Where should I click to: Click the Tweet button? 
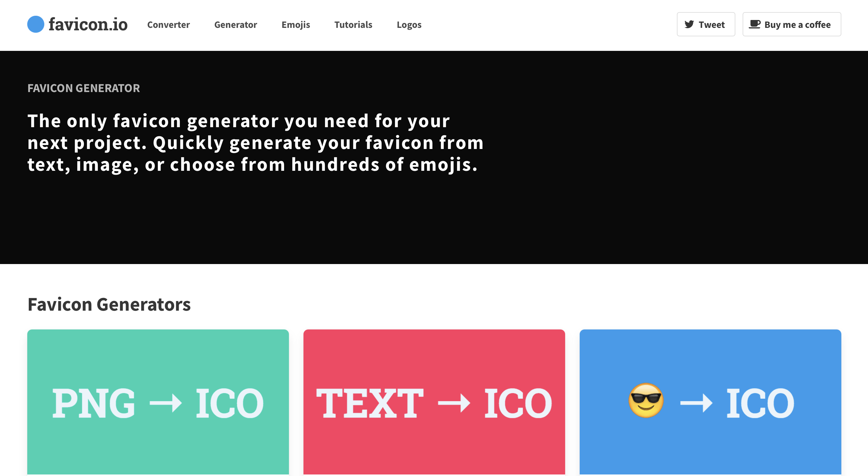click(706, 25)
